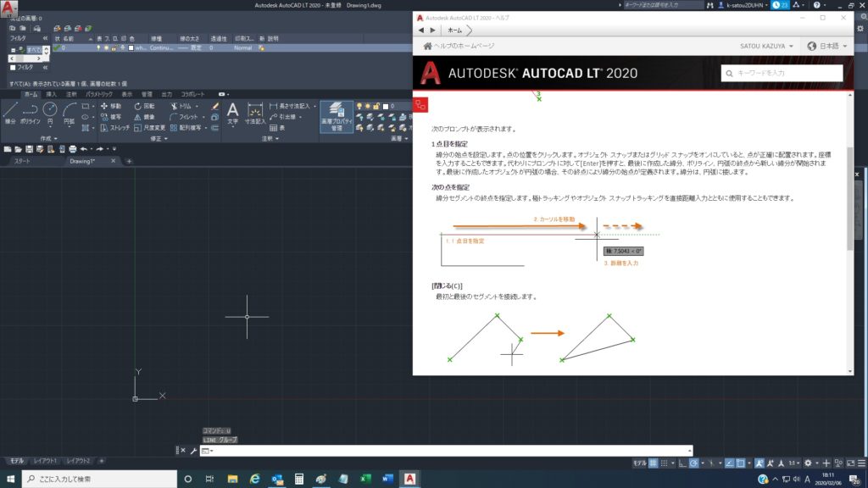Click the erase tool icon in 修正 panel
The height and width of the screenshot is (488, 868).
(214, 106)
